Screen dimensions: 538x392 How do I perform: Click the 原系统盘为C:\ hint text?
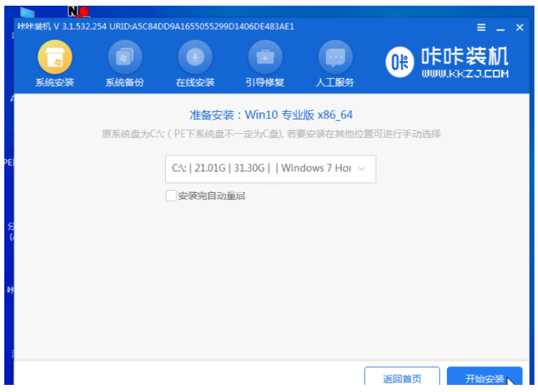point(270,134)
